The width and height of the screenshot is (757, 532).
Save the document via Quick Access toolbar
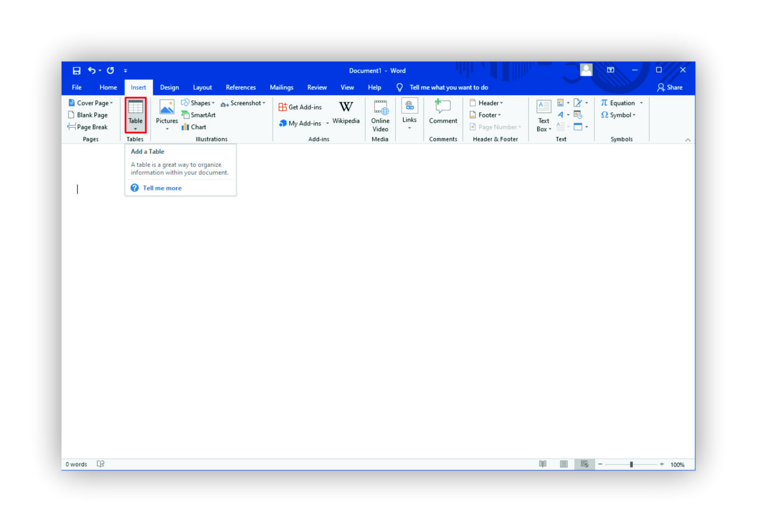tap(76, 70)
